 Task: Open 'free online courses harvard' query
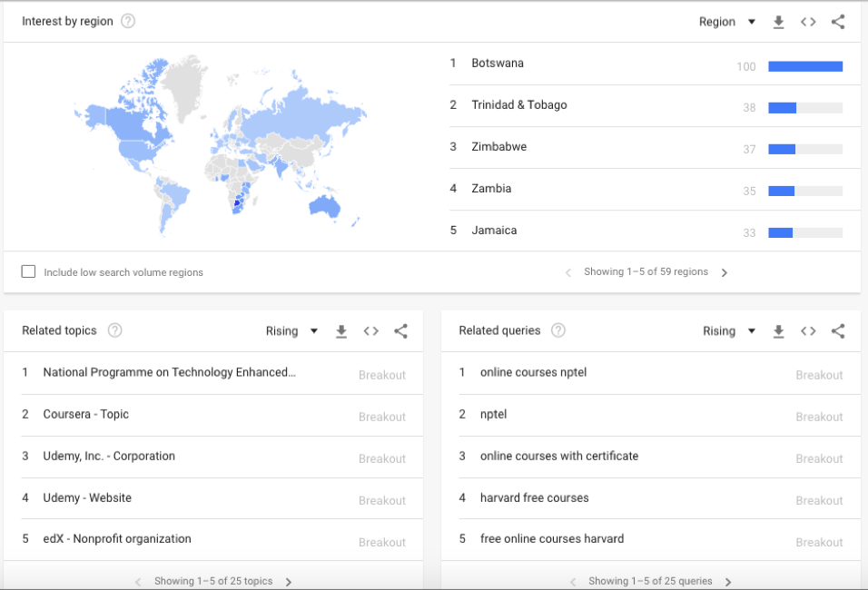pyautogui.click(x=552, y=538)
